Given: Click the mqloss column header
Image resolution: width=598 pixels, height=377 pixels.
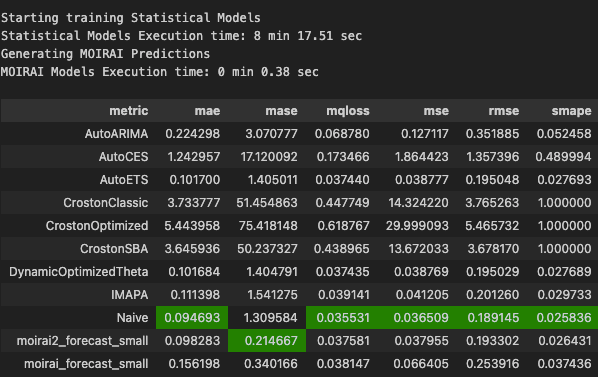Looking at the screenshot, I should click(x=348, y=111).
